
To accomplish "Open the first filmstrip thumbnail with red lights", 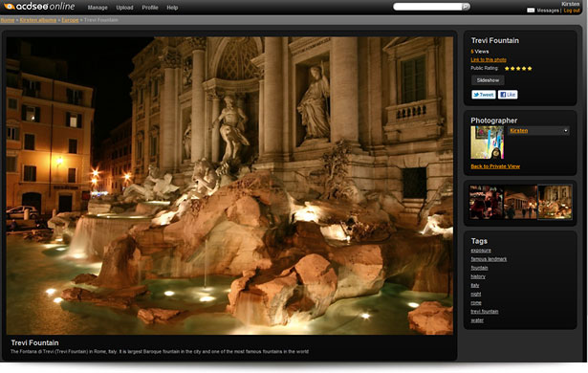I will 486,202.
